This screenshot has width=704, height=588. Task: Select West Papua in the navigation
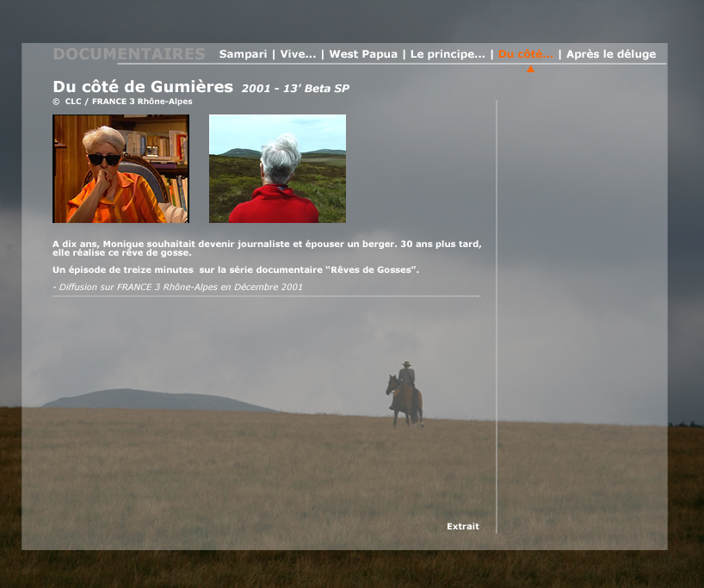point(363,54)
